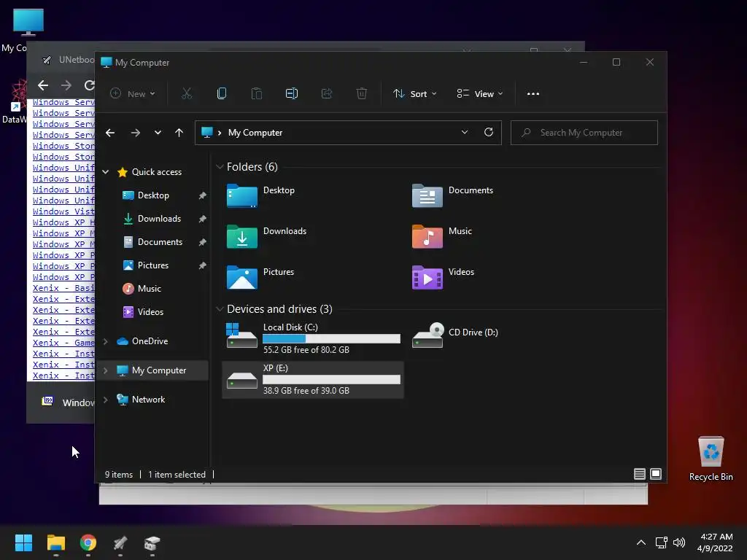The width and height of the screenshot is (747, 560).
Task: Click the back arrow in the UNetbootin window
Action: click(x=43, y=85)
